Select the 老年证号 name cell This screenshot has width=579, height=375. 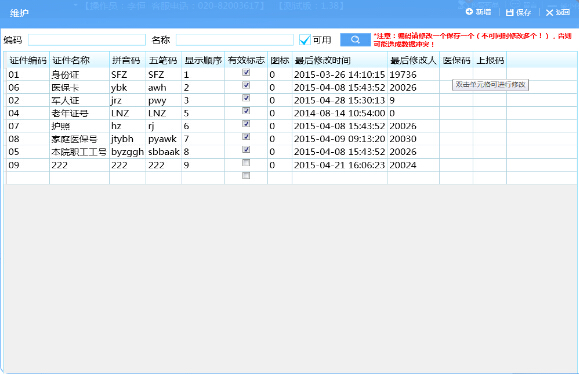pos(79,113)
